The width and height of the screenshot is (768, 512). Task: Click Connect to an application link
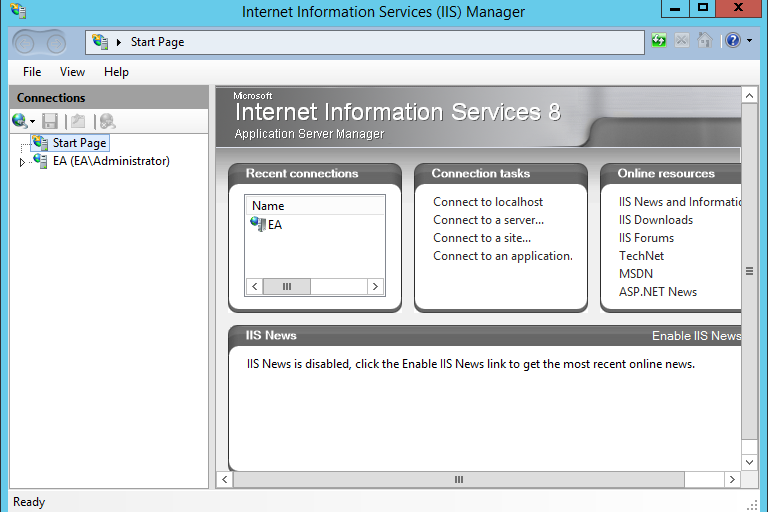[x=503, y=256]
